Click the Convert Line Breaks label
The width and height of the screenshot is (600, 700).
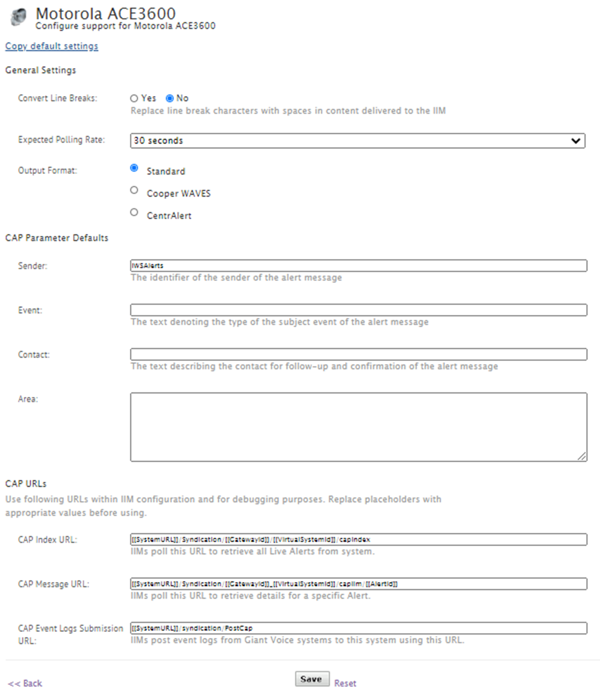tap(58, 98)
